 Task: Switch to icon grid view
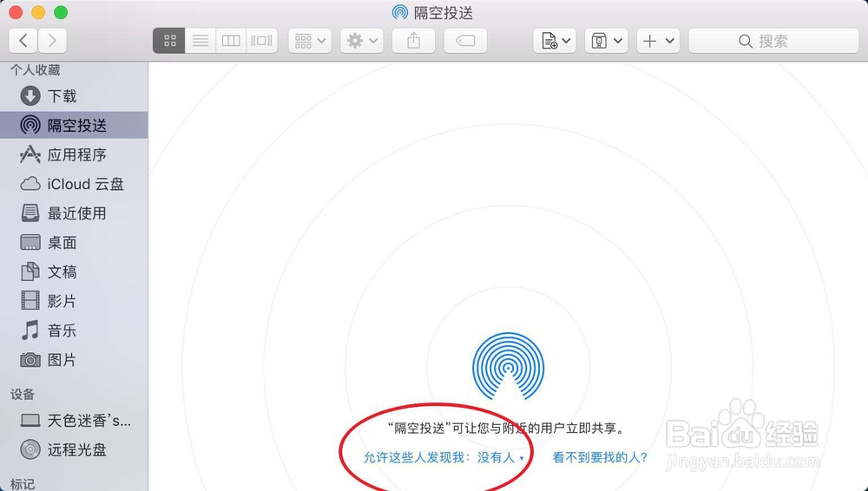coord(169,41)
